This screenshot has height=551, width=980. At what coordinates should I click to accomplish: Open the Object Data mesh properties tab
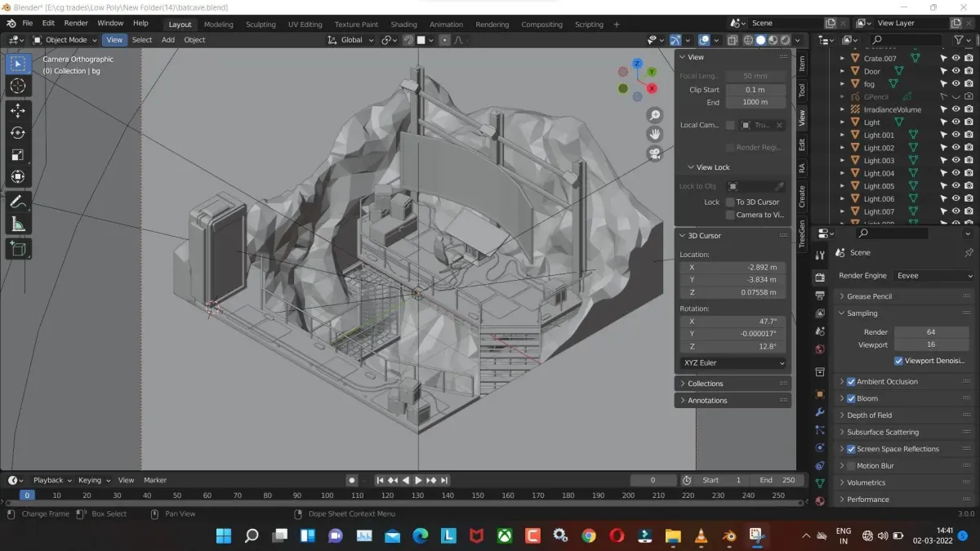(820, 483)
